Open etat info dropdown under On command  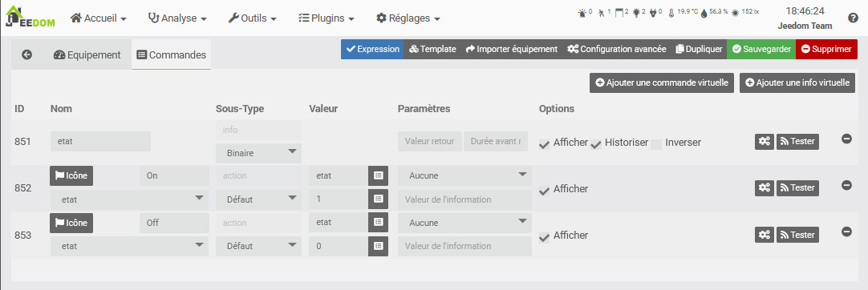tap(129, 199)
